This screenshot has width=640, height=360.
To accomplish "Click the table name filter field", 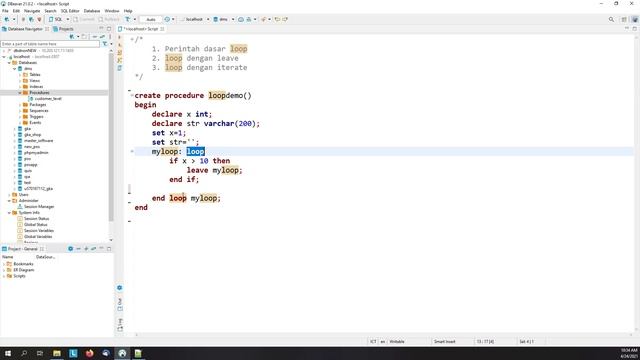I will [x=50, y=44].
